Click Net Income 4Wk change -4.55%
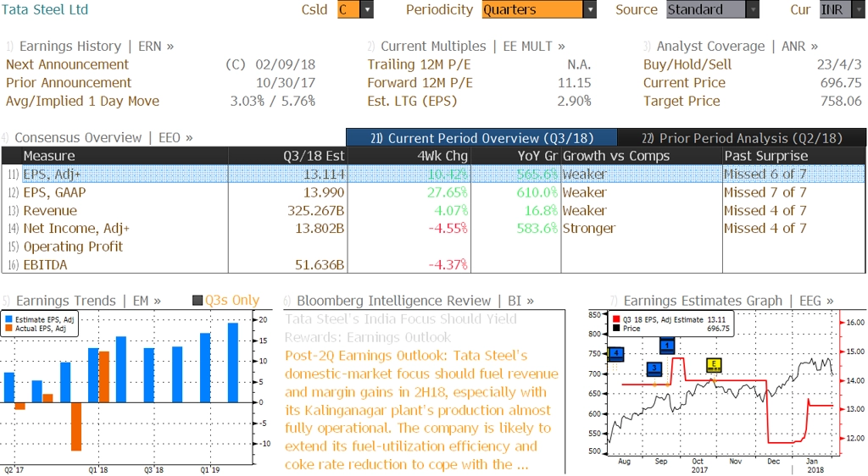This screenshot has width=868, height=476. click(x=448, y=229)
